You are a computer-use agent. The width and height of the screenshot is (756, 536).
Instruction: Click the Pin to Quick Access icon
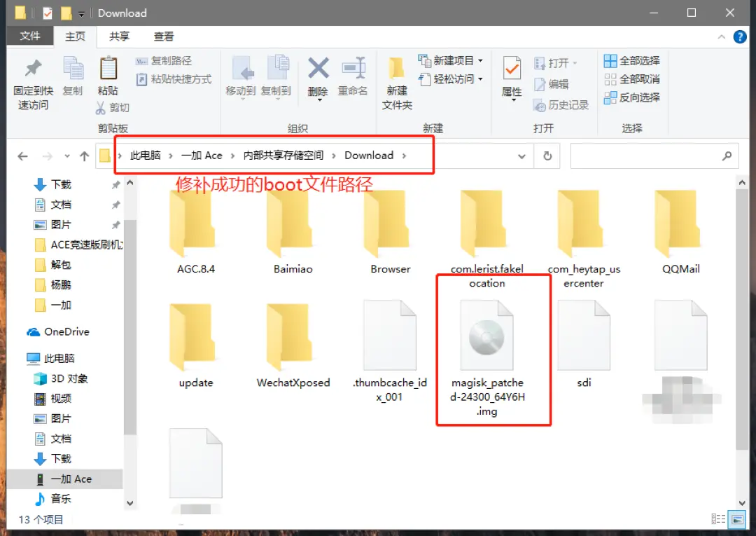point(33,69)
